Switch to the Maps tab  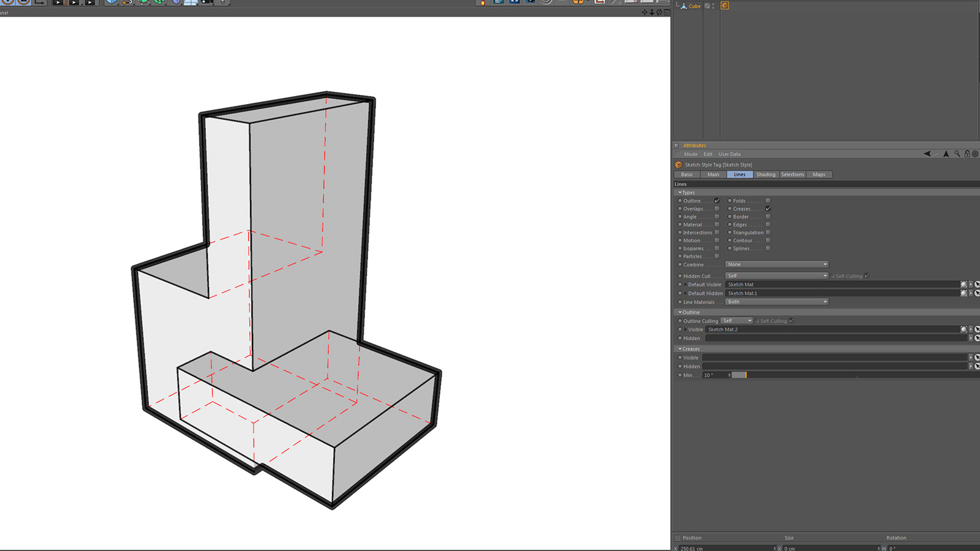pos(819,174)
